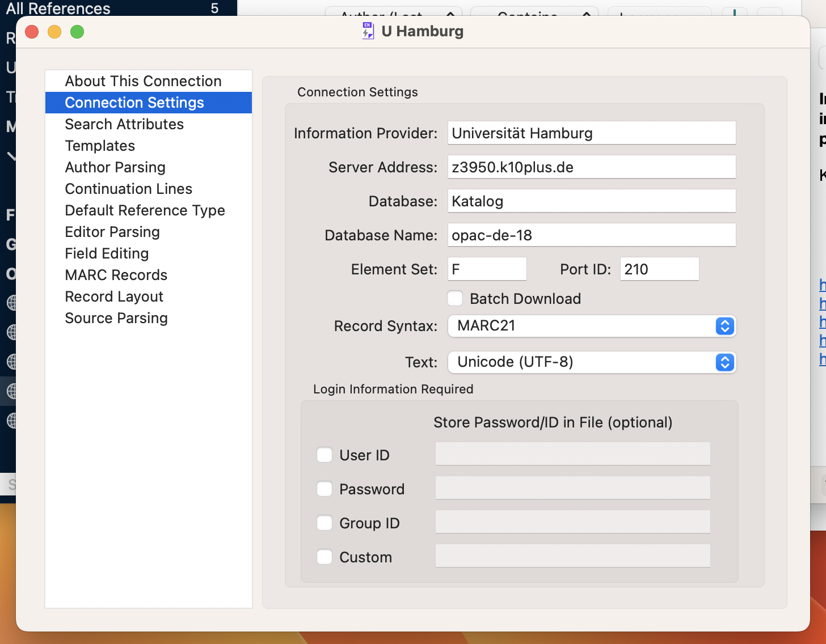Enable the Batch Download checkbox
This screenshot has width=826, height=644.
(x=455, y=298)
